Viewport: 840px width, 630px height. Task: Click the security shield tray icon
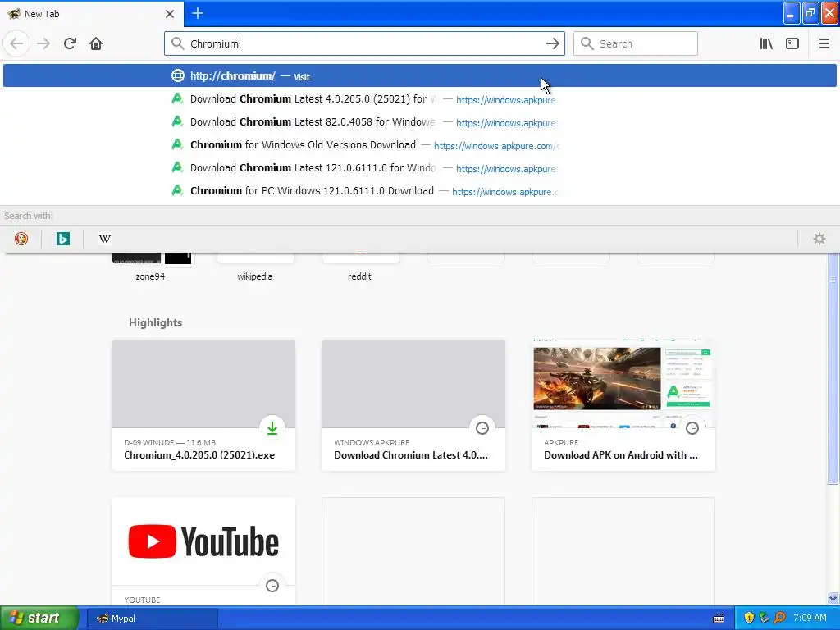[x=748, y=619]
